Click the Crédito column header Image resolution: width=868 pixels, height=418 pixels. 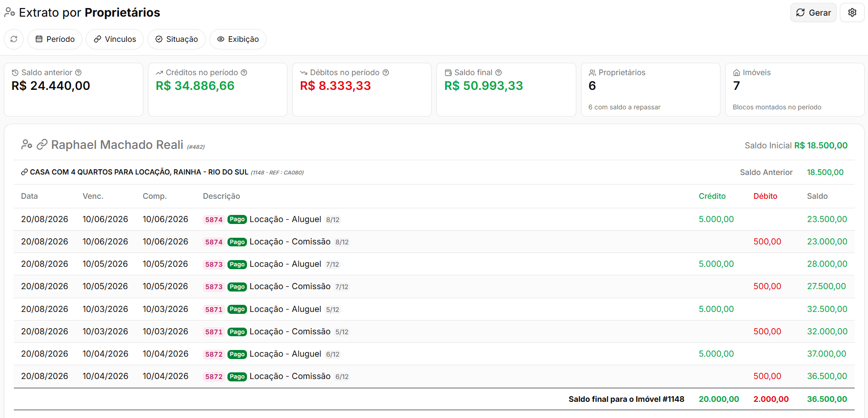click(x=712, y=196)
